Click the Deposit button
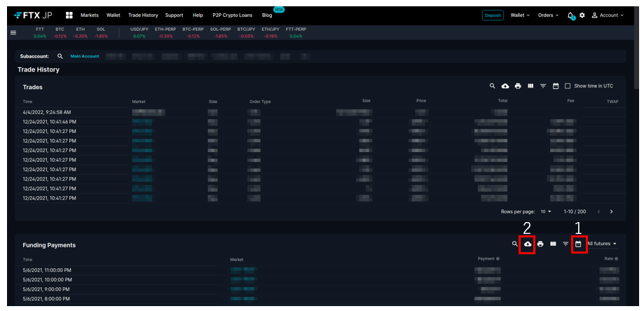Image resolution: width=644 pixels, height=311 pixels. coord(493,15)
